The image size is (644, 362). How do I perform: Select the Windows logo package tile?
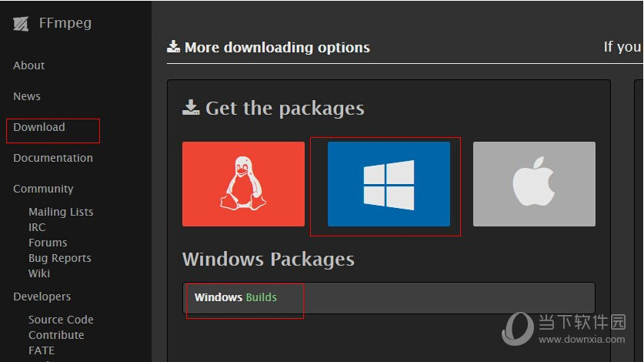click(x=389, y=184)
